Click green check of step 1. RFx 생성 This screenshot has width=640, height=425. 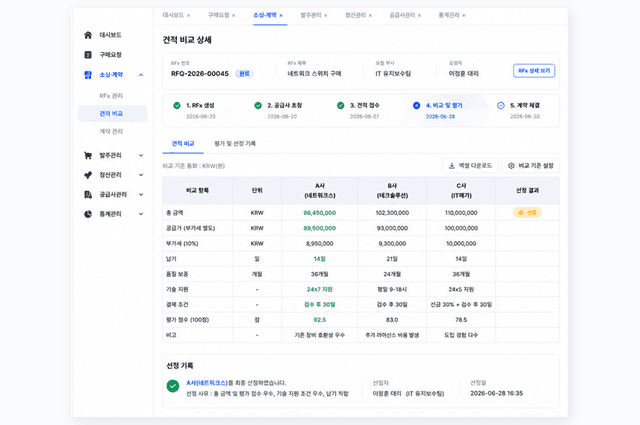(177, 105)
